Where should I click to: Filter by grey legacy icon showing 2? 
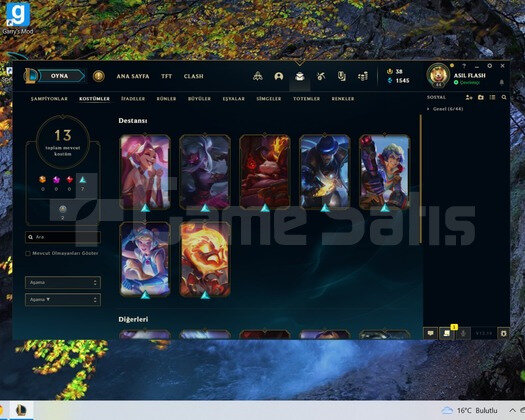[x=63, y=209]
